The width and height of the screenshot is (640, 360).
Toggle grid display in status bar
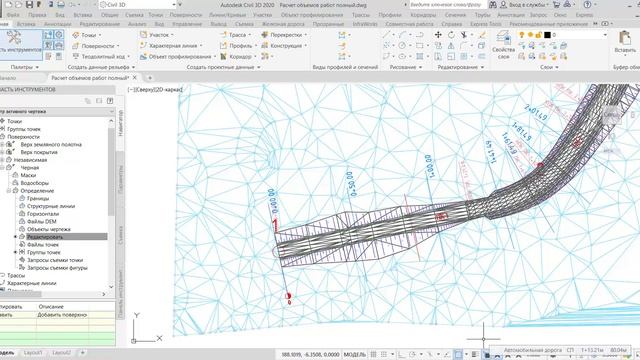pyautogui.click(x=373, y=354)
